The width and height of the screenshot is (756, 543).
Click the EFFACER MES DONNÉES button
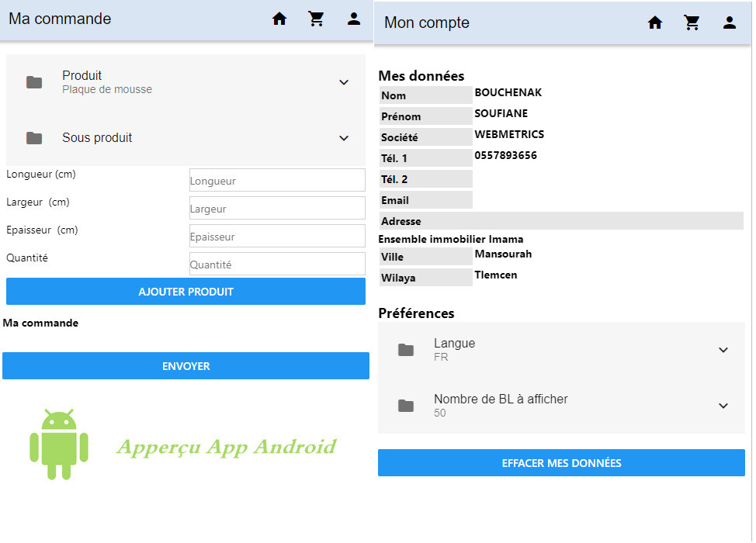pos(561,462)
